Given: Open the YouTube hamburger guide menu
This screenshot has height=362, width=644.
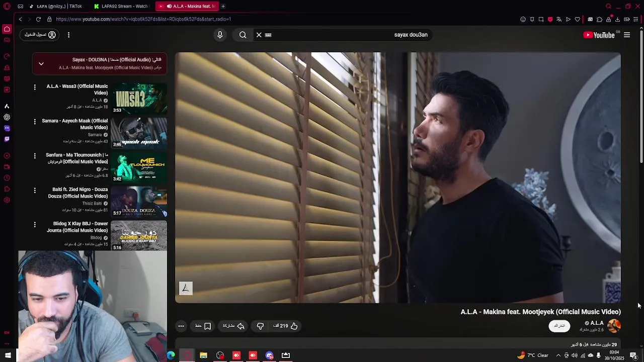Looking at the screenshot, I should 627,35.
